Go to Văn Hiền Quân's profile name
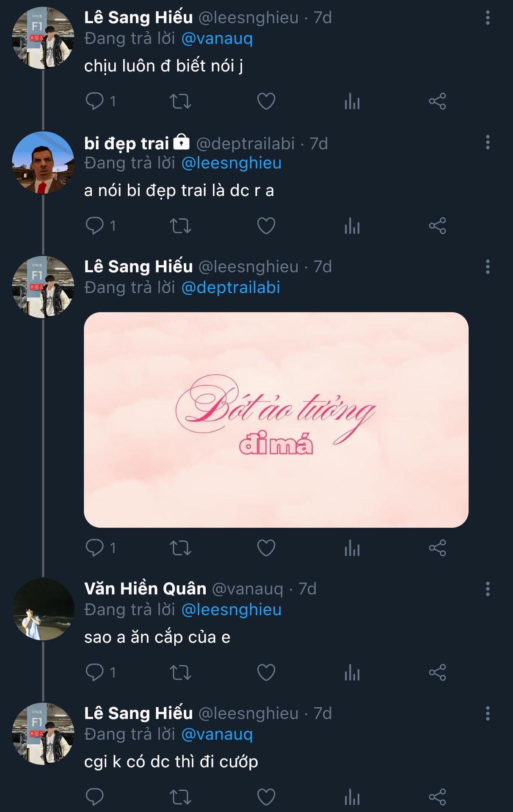This screenshot has width=513, height=812. pyautogui.click(x=145, y=589)
